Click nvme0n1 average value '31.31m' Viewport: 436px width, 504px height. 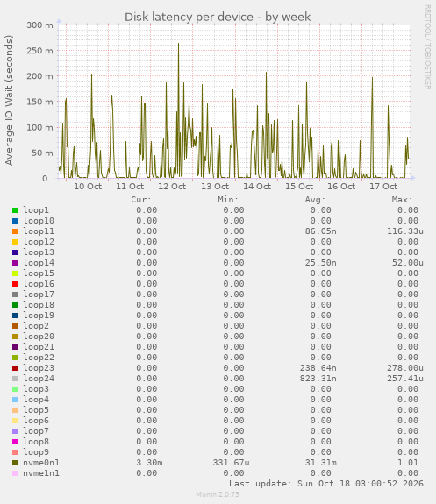[321, 463]
